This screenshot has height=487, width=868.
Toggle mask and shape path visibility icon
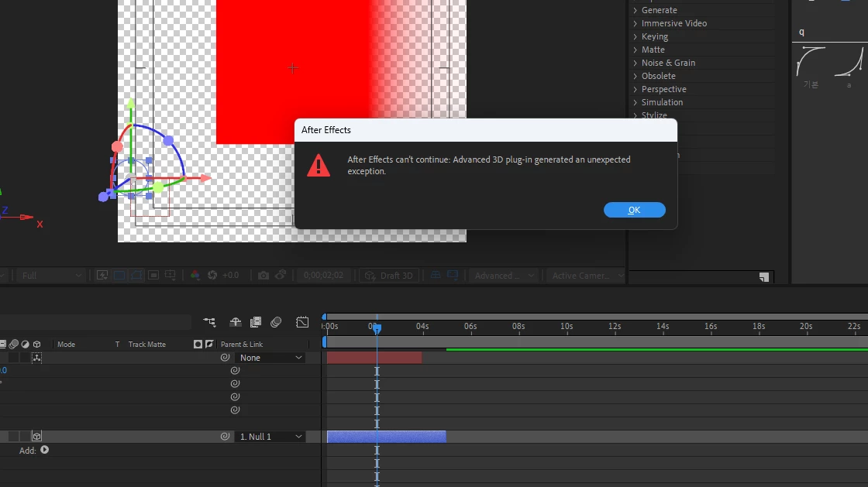pyautogui.click(x=136, y=276)
